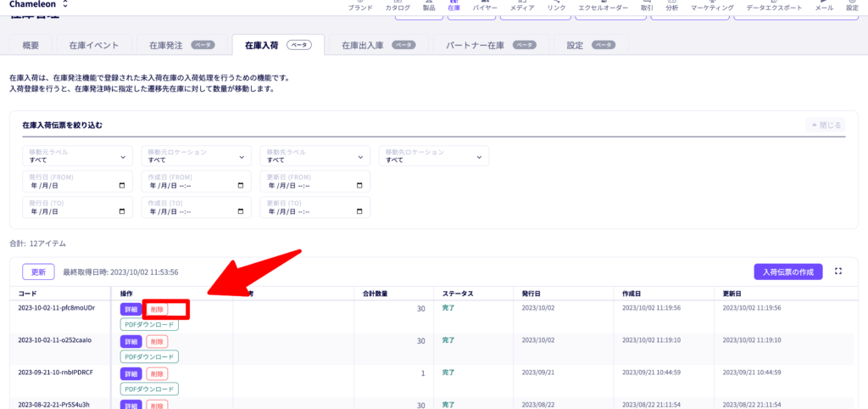This screenshot has height=409, width=868.
Task: Open 詳細 for 2023-09-21-10-rnbIPDRCF
Action: [x=131, y=374]
